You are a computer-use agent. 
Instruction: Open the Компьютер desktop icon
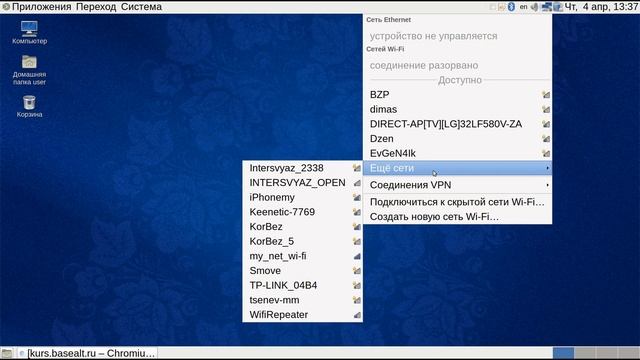[29, 33]
